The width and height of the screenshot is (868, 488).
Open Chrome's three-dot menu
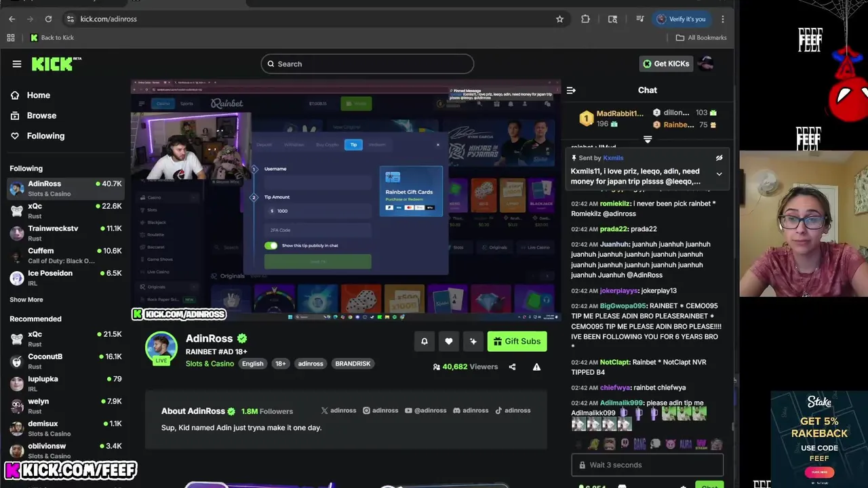pyautogui.click(x=723, y=19)
